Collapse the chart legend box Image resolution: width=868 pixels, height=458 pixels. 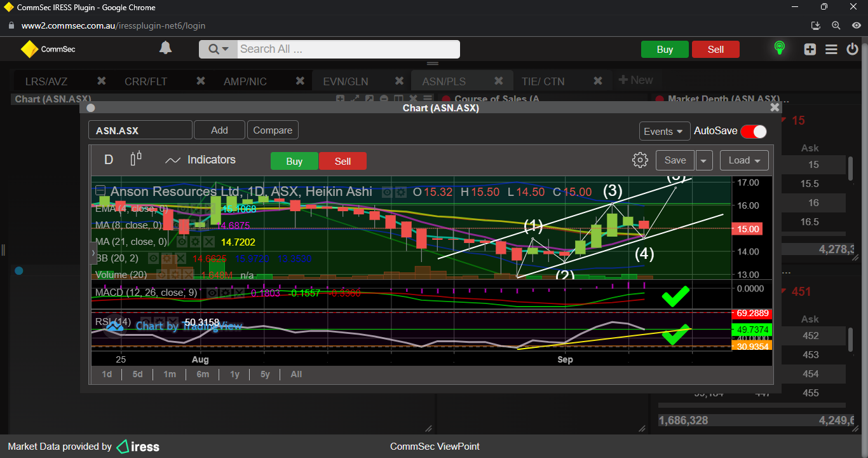(100, 191)
